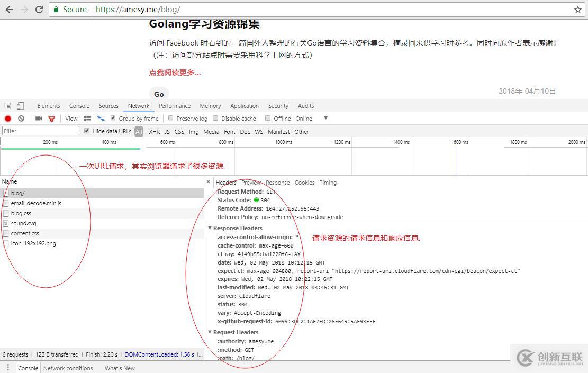Select the inspect element picker tool
Screen dimensions: 588x373
click(8, 106)
